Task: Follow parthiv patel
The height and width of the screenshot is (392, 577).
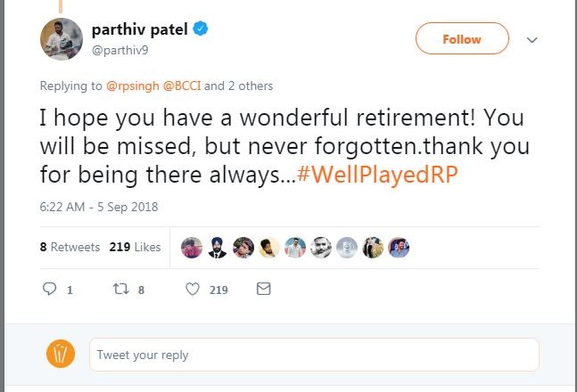Action: coord(462,38)
